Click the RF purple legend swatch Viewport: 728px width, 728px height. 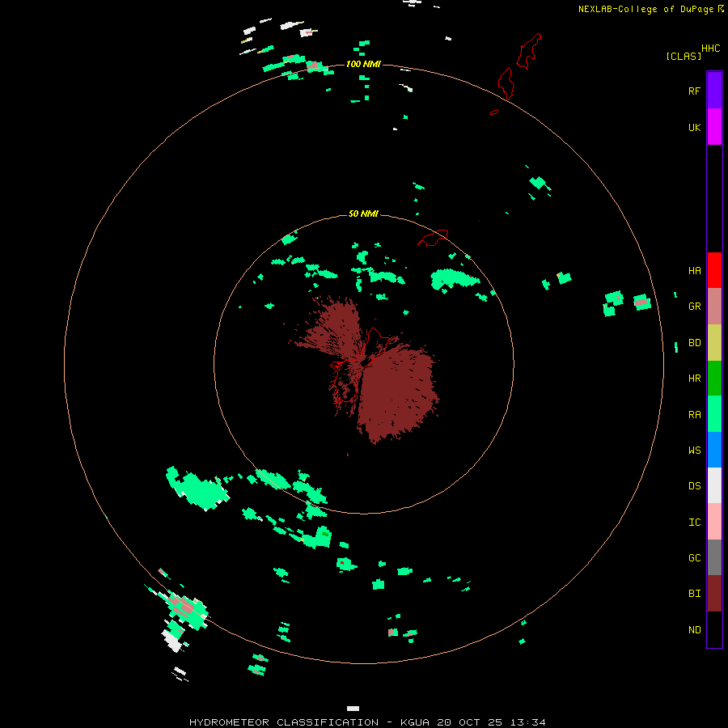pyautogui.click(x=714, y=91)
